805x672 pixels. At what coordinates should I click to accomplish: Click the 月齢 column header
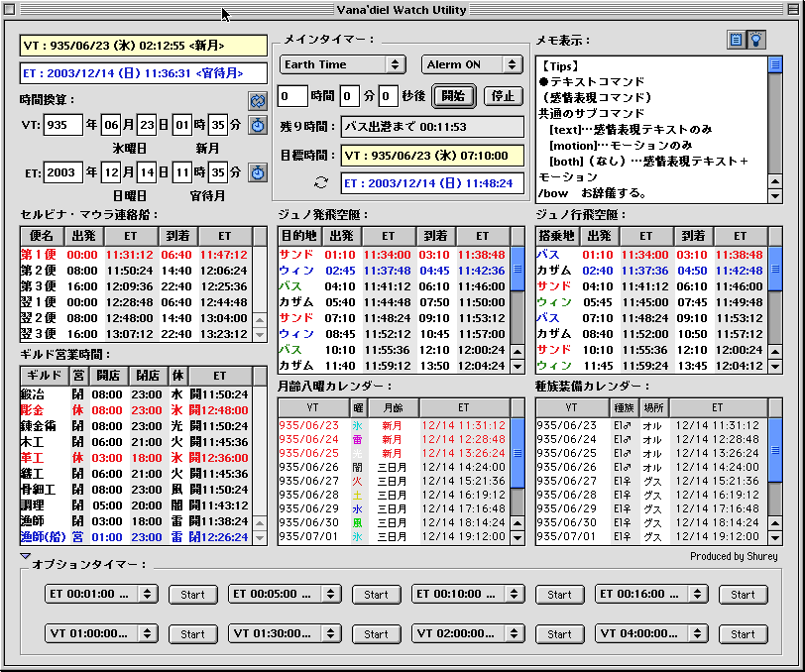(x=393, y=407)
